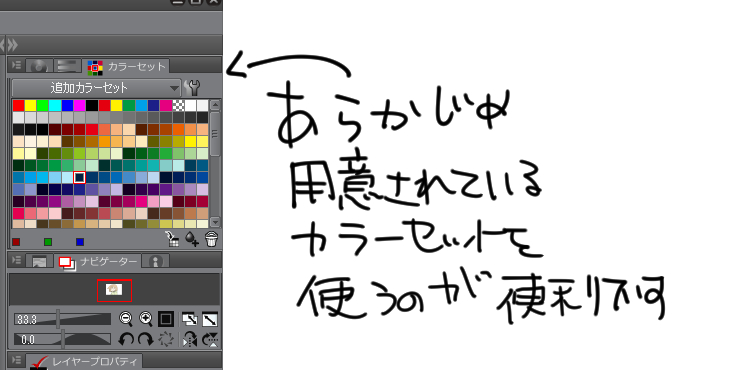The width and height of the screenshot is (731, 370).
Task: Open the color set panel menu icon
Action: (x=16, y=65)
